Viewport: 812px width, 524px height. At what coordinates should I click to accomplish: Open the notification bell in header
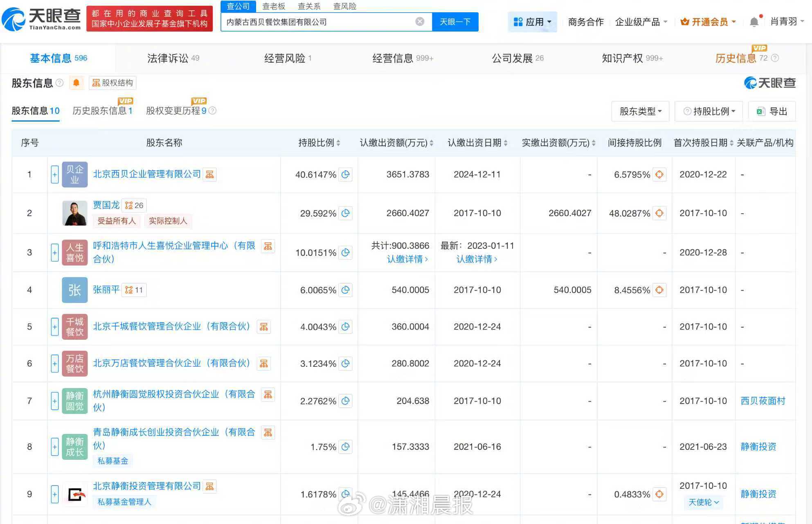754,22
